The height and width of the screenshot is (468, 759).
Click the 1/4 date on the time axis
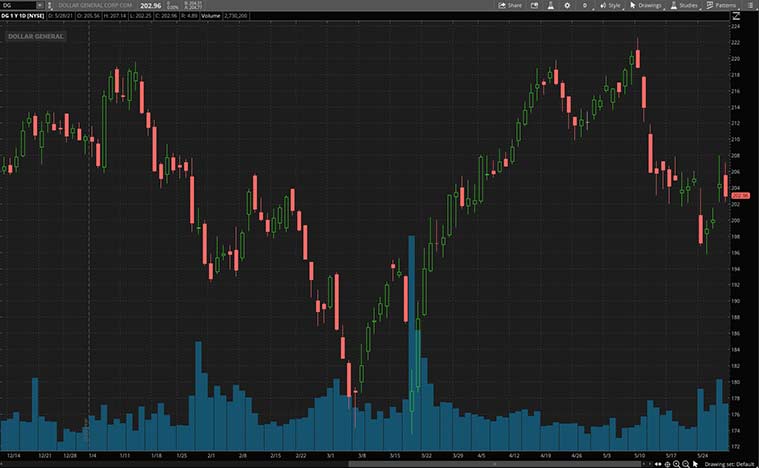click(x=92, y=455)
